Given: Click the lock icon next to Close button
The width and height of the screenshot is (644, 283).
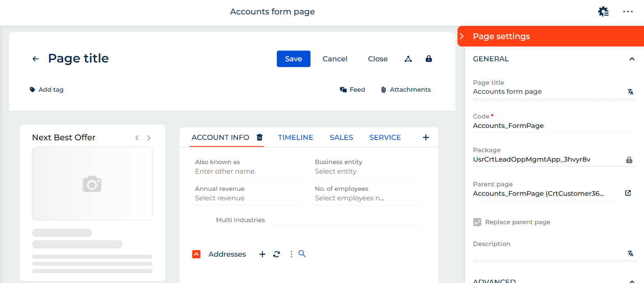Looking at the screenshot, I should [429, 58].
